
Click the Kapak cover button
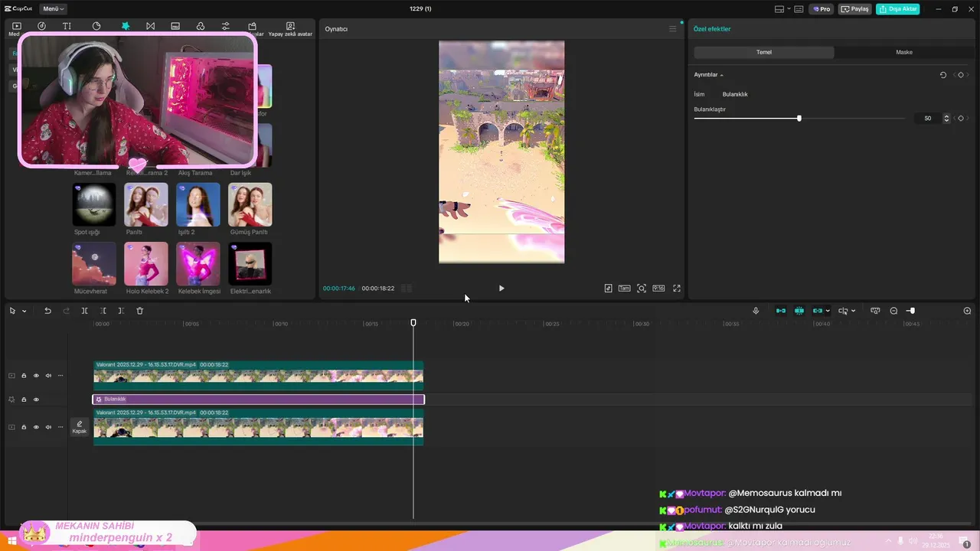pyautogui.click(x=80, y=427)
